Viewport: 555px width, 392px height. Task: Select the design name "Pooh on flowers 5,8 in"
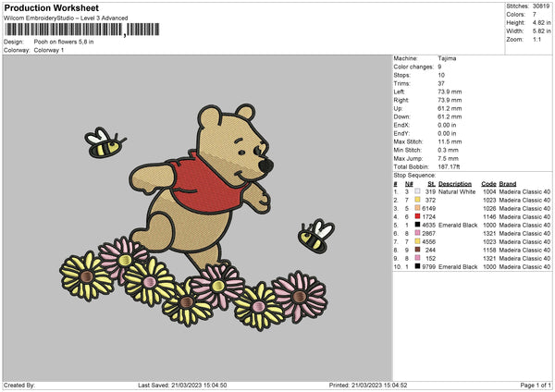click(64, 42)
